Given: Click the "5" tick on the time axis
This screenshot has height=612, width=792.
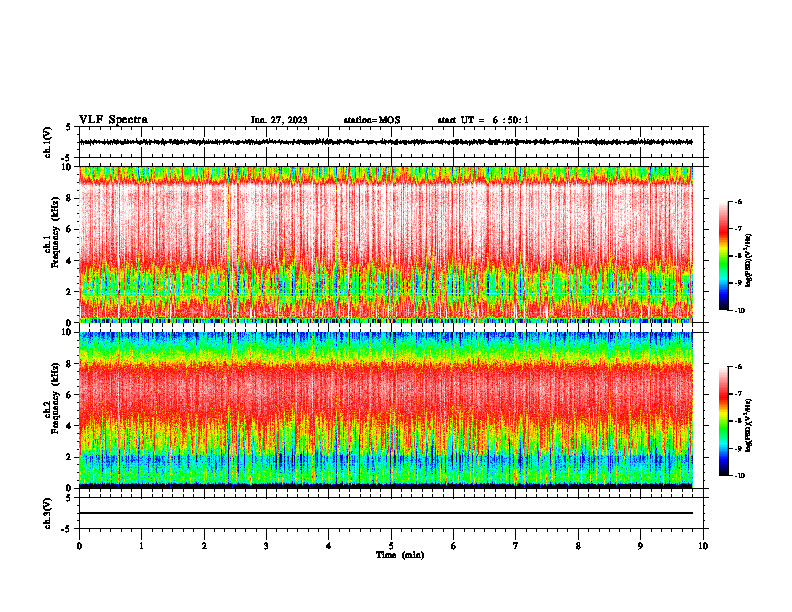Looking at the screenshot, I should tap(391, 546).
